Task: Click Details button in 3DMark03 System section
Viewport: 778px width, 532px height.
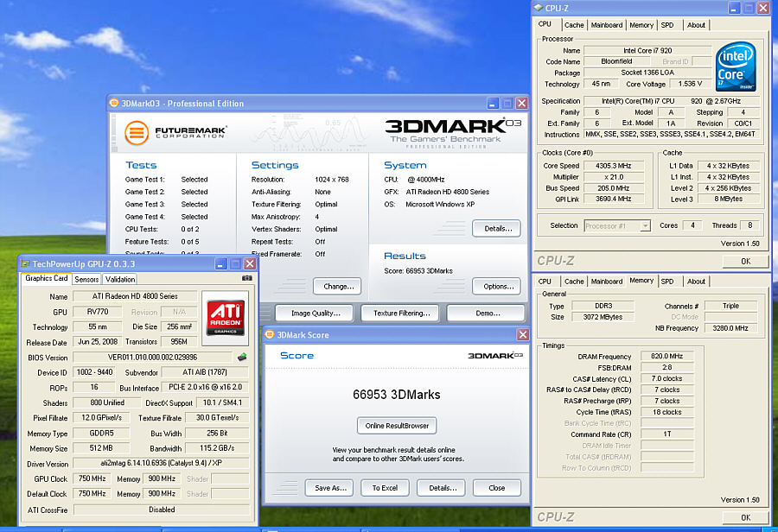Action: point(497,229)
